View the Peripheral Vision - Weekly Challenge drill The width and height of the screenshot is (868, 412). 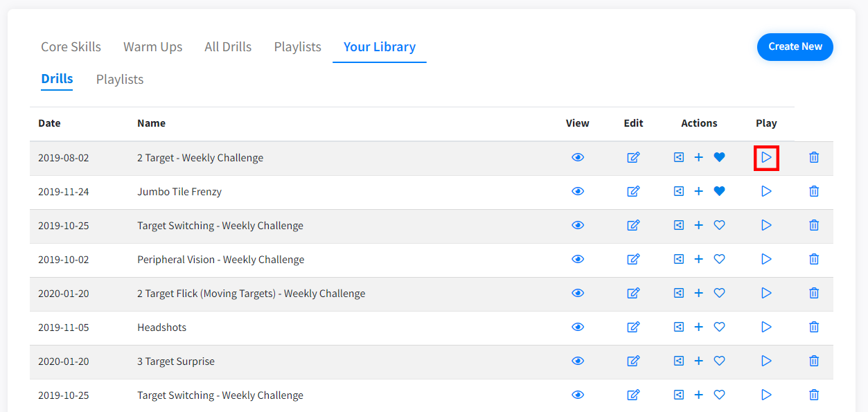pyautogui.click(x=578, y=260)
